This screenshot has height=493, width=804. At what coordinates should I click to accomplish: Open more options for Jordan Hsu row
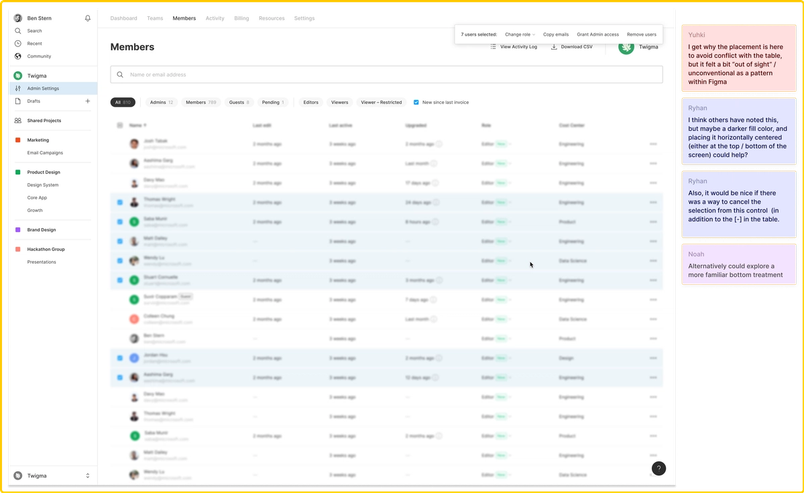point(653,358)
